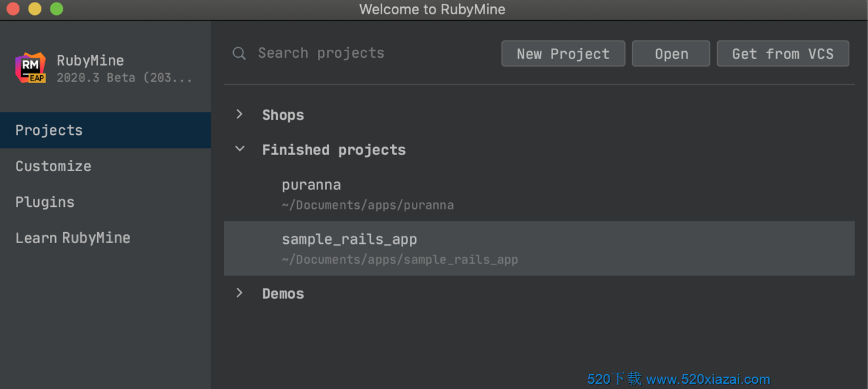The image size is (868, 389).
Task: Click the search magnifier icon
Action: (239, 53)
